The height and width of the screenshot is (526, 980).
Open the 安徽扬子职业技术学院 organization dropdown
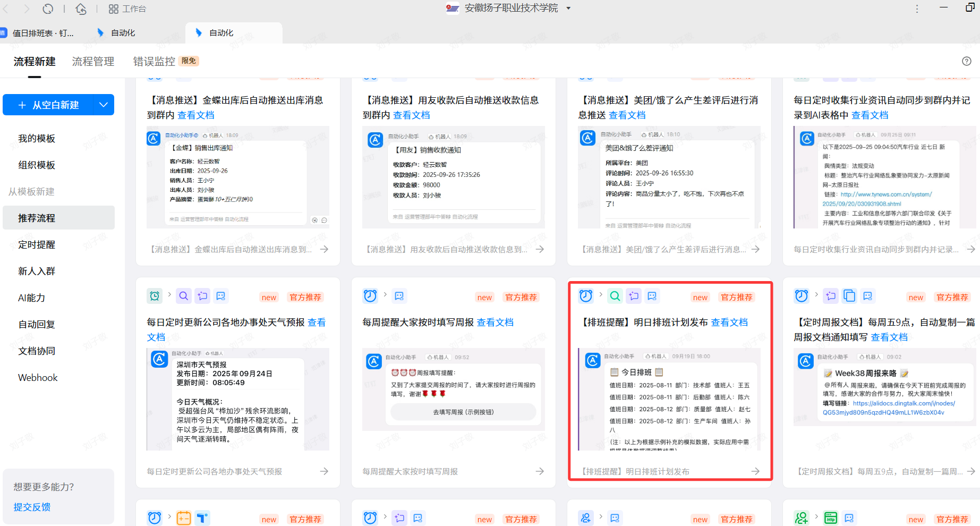point(568,9)
